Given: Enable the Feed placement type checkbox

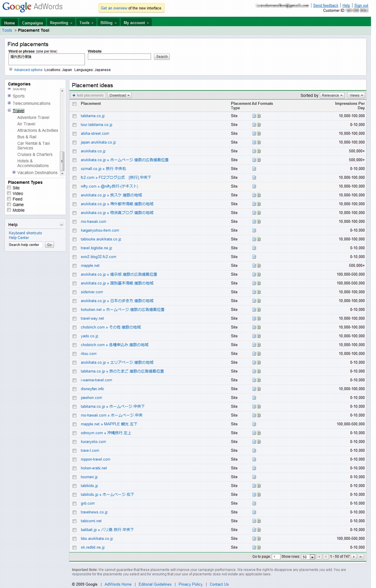Looking at the screenshot, I should click(x=9, y=199).
